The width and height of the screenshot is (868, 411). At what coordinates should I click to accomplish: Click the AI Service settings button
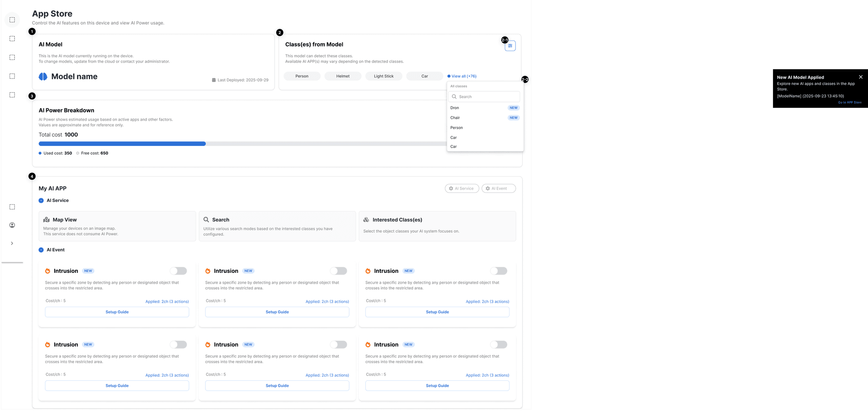coord(462,189)
